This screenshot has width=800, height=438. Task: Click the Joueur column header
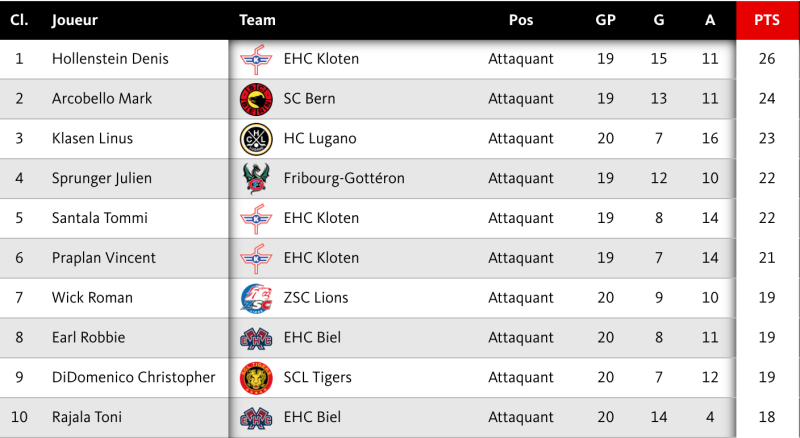click(x=74, y=20)
